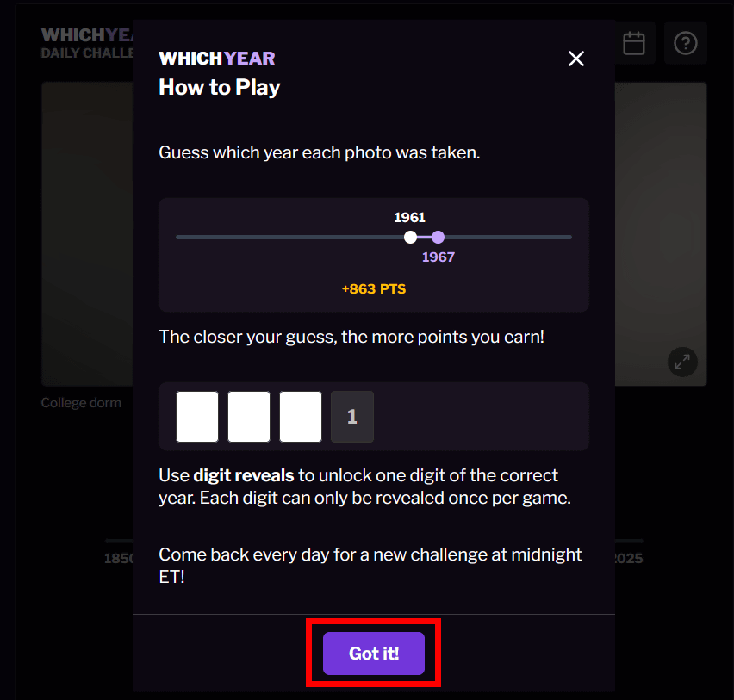Viewport: 734px width, 700px height.
Task: Click the How to Play heading
Action: [x=219, y=88]
